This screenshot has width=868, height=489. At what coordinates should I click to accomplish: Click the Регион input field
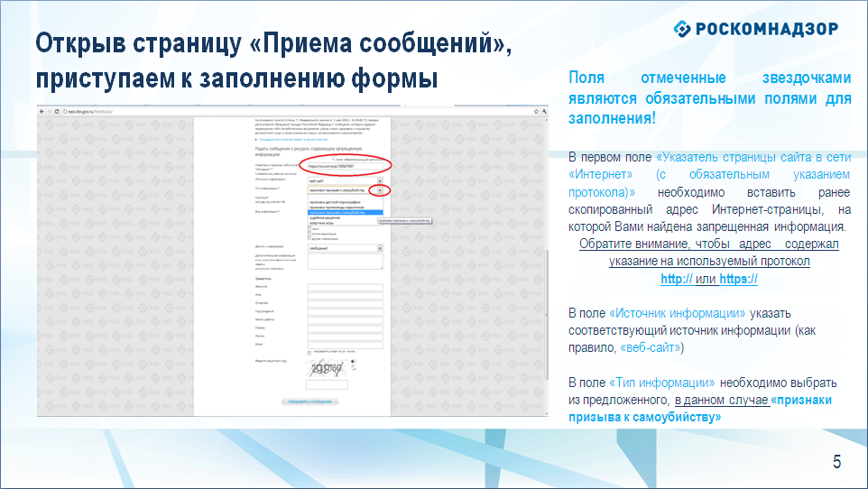pos(346,337)
